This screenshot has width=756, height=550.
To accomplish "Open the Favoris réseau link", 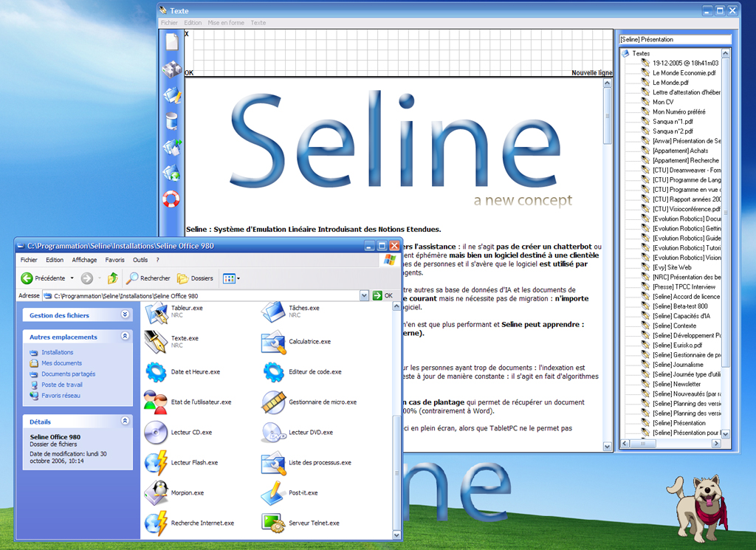I will pos(61,396).
